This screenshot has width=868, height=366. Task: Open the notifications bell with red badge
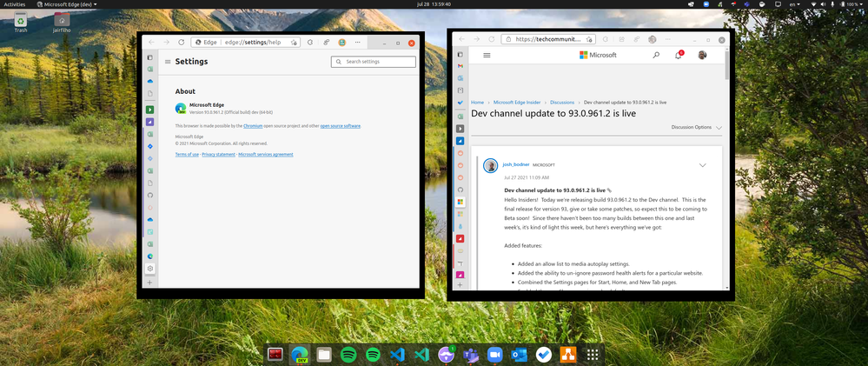(679, 55)
